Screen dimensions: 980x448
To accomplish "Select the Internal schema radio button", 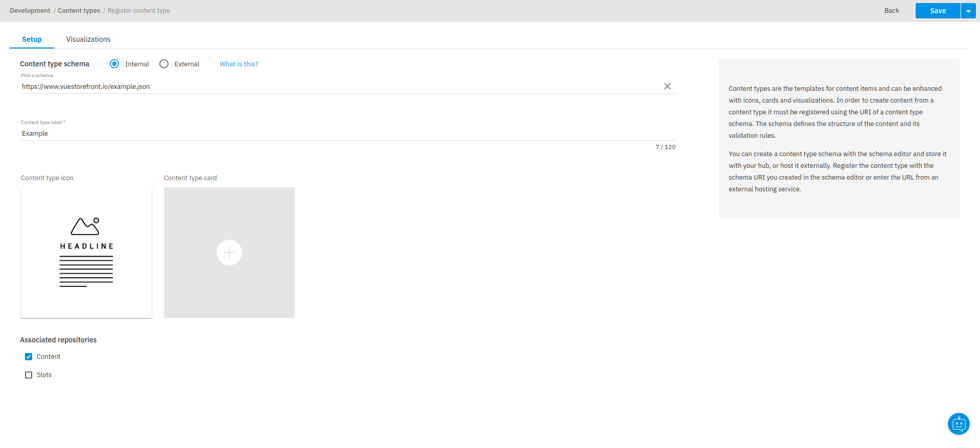I will pyautogui.click(x=114, y=64).
